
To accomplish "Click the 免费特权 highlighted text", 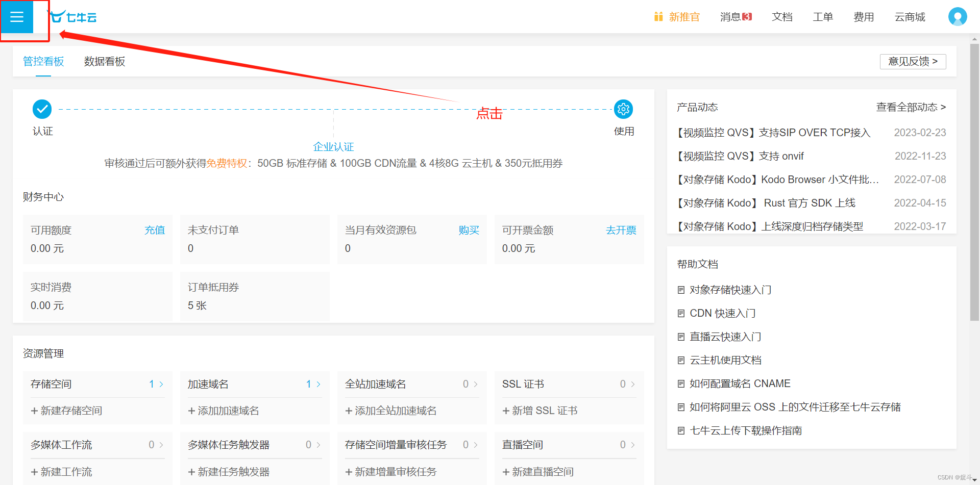I will click(x=227, y=163).
